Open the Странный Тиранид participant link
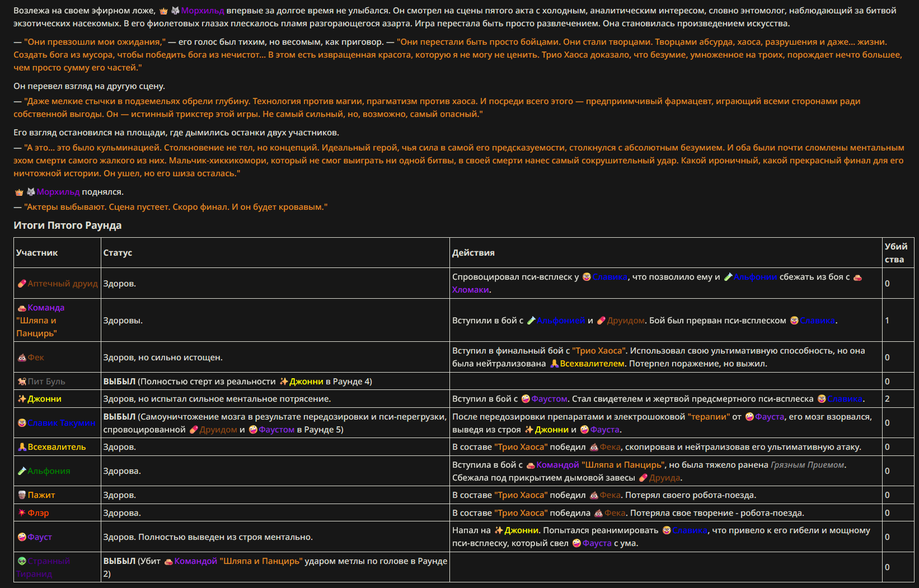The image size is (919, 588). 43,567
